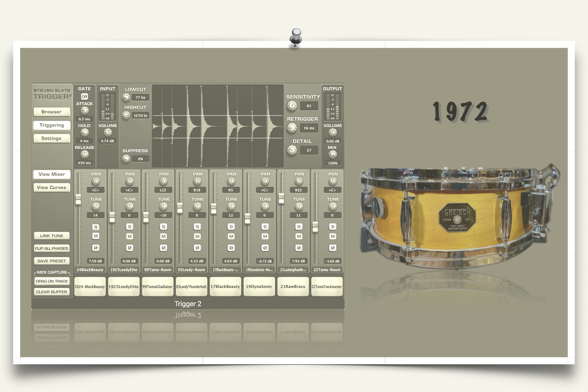The height and width of the screenshot is (392, 588).
Task: Mute the 22Tama-Room channel
Action: (x=332, y=236)
